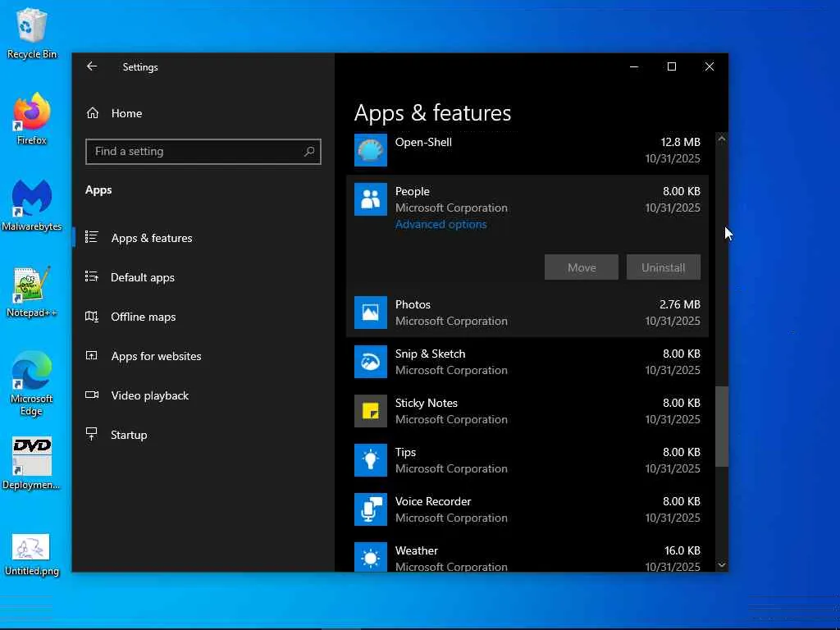
Task: Select the Voice Recorder app name
Action: (433, 501)
